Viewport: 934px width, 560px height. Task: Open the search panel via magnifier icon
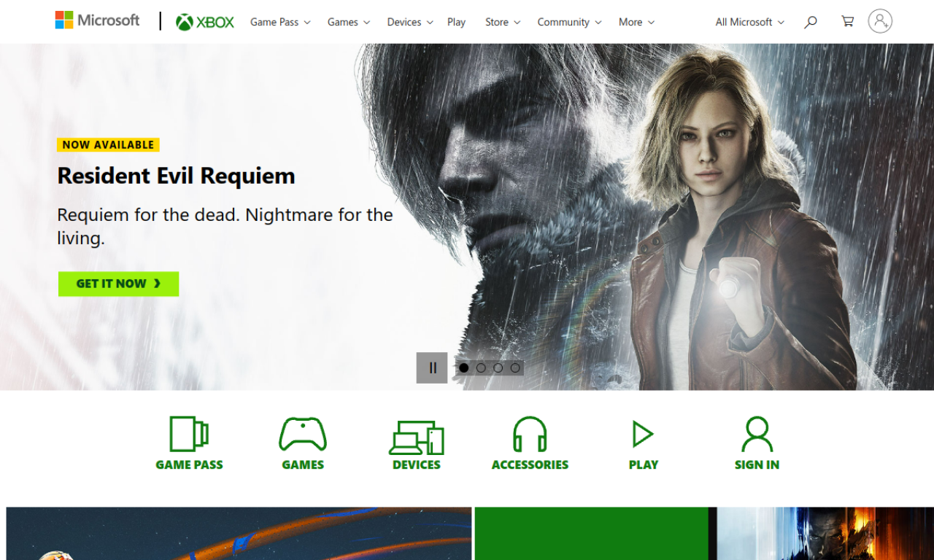810,22
